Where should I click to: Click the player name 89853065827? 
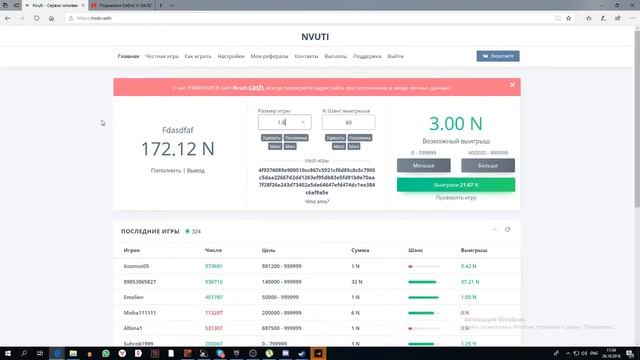point(140,282)
